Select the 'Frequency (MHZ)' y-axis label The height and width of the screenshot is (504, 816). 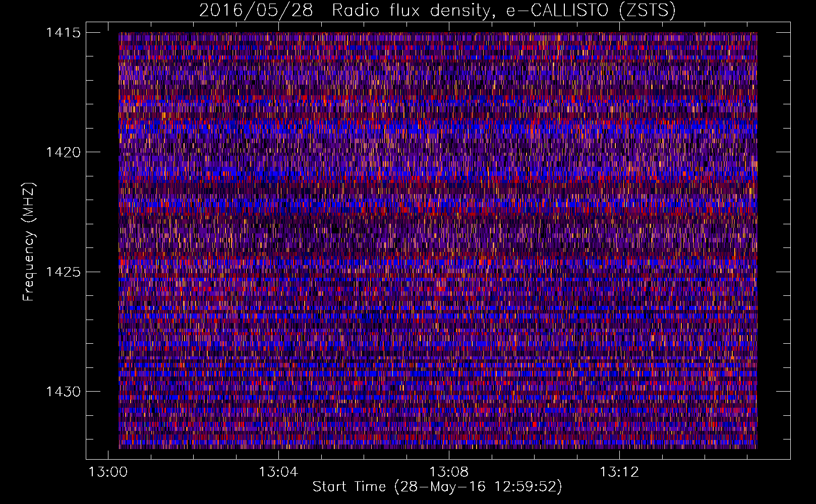[x=29, y=242]
